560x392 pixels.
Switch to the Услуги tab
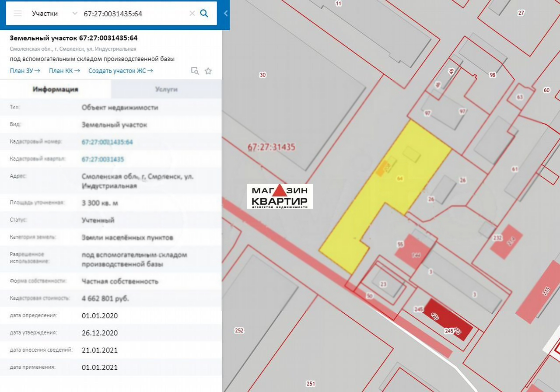166,89
